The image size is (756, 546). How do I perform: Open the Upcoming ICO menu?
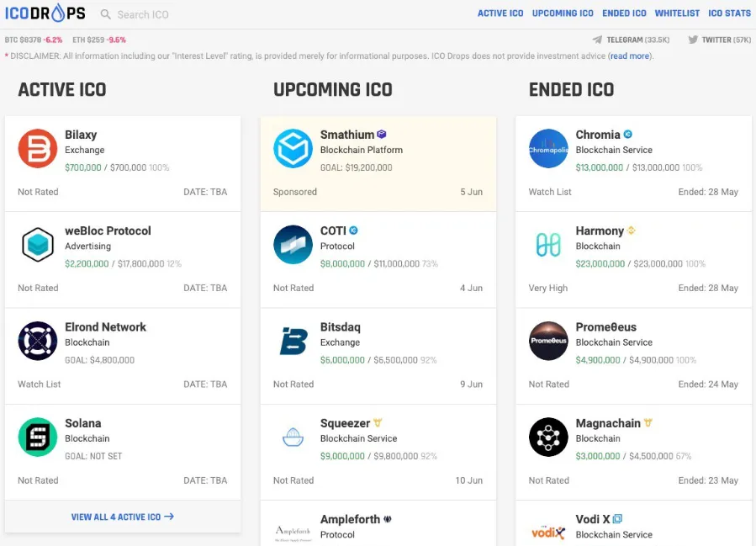(563, 13)
